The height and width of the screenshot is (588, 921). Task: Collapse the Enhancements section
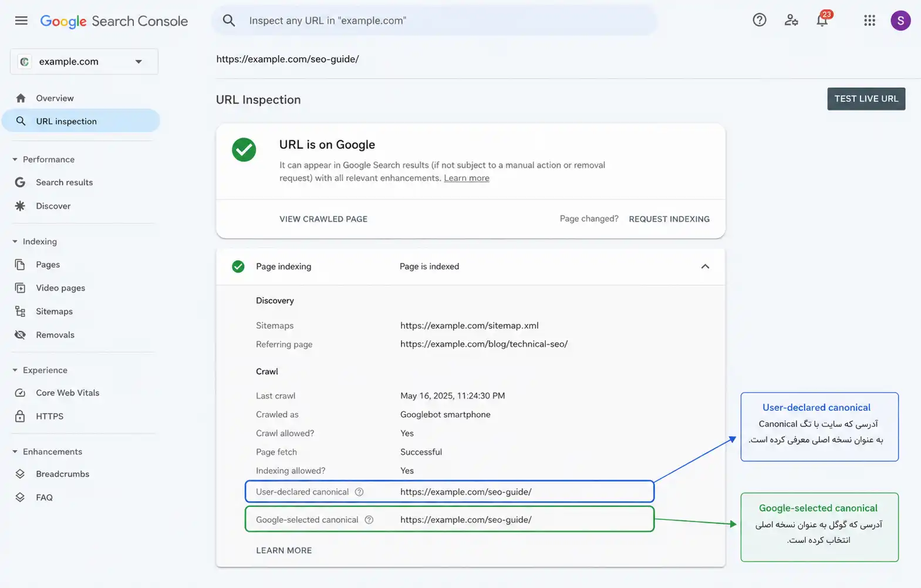tap(15, 452)
